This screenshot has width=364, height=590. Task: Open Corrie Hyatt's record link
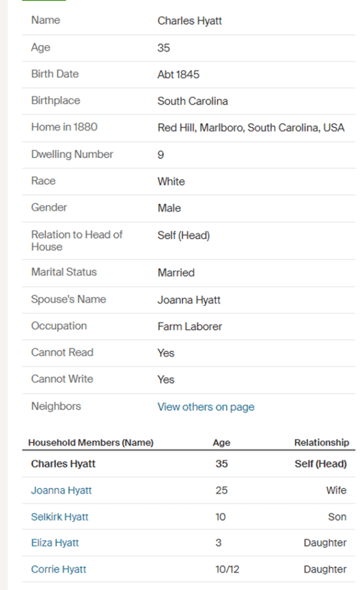click(x=59, y=569)
